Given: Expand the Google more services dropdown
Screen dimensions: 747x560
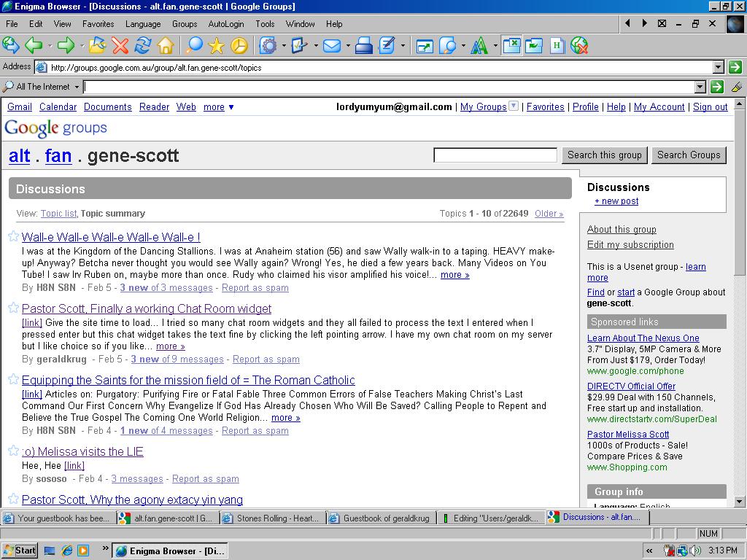Looking at the screenshot, I should [x=231, y=107].
